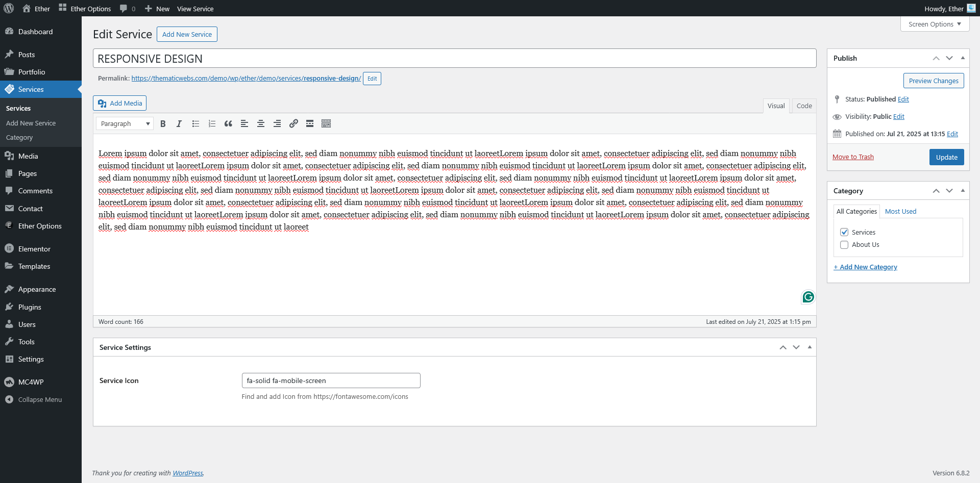Insert or edit a link

click(293, 123)
